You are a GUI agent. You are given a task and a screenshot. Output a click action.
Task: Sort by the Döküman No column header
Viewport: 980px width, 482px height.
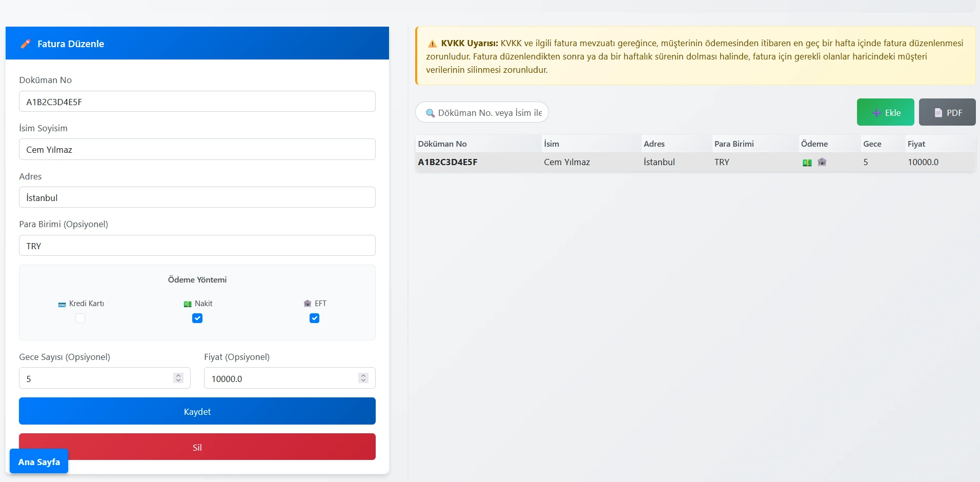442,144
